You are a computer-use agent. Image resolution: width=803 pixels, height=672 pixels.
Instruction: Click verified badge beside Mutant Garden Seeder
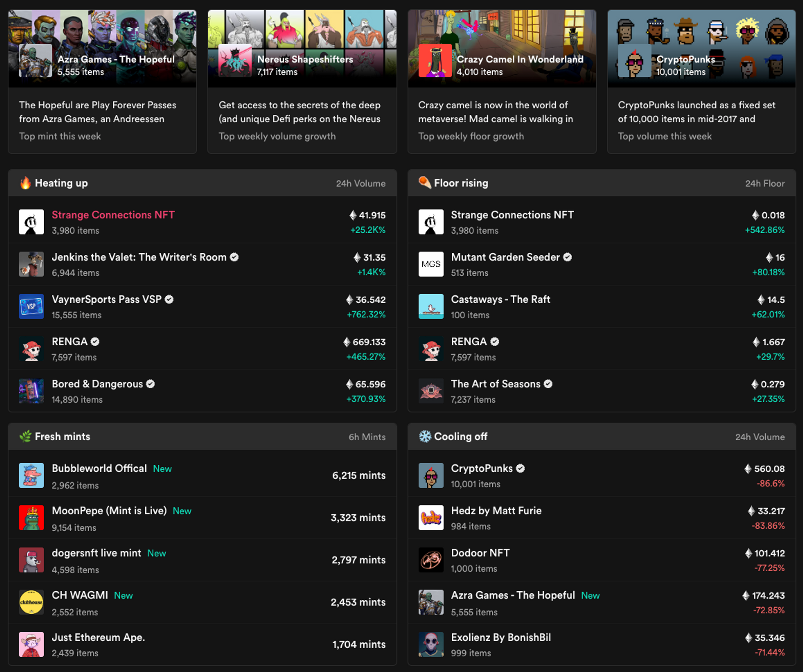(x=567, y=257)
